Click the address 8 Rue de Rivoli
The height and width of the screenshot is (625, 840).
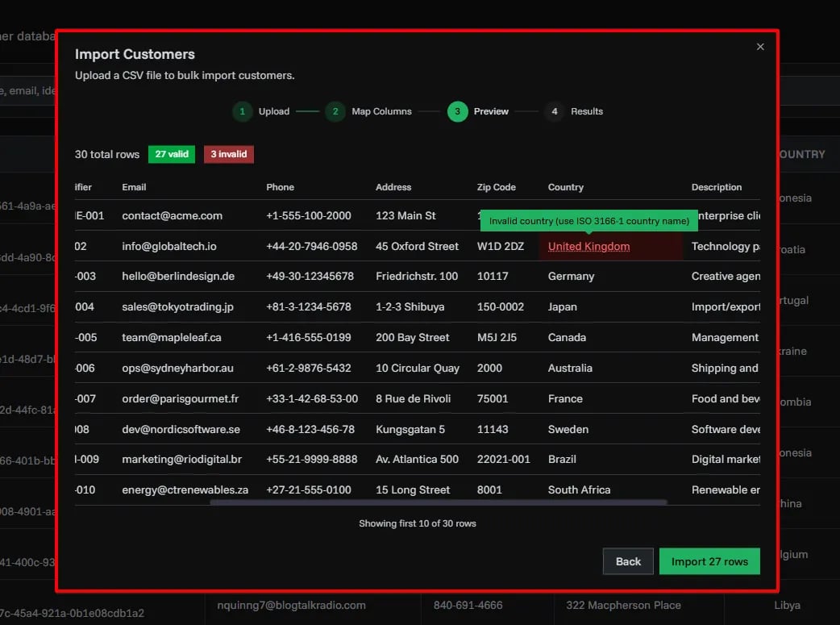413,399
